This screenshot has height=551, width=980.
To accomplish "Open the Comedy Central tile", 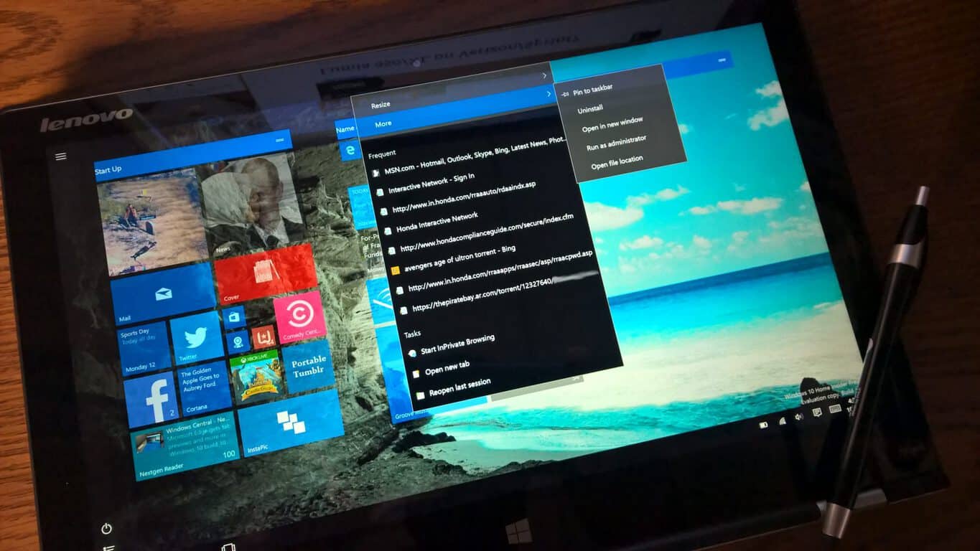I will point(299,317).
